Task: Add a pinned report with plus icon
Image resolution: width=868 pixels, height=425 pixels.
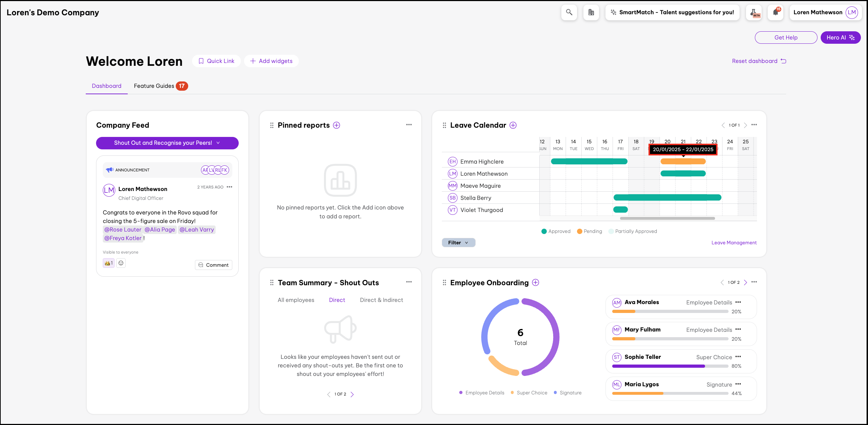Action: coord(337,125)
